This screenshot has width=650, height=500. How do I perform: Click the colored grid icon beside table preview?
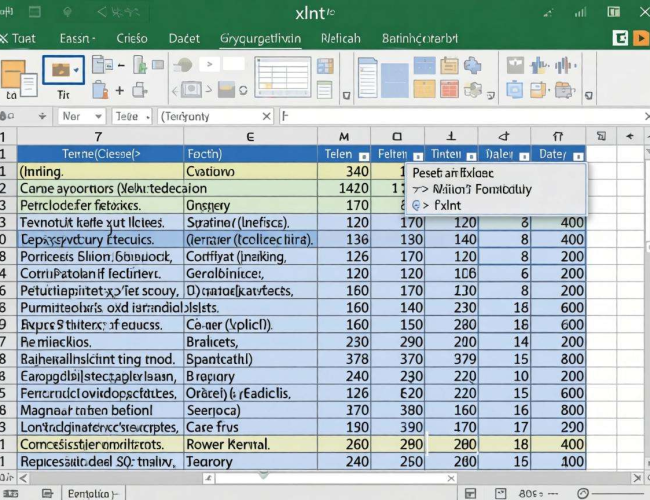tap(325, 66)
